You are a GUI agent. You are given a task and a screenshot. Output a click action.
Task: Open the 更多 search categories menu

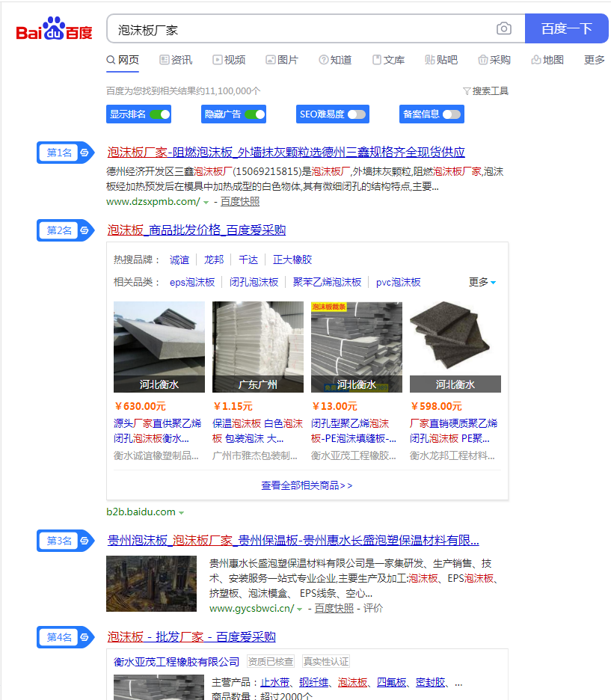pyautogui.click(x=594, y=60)
